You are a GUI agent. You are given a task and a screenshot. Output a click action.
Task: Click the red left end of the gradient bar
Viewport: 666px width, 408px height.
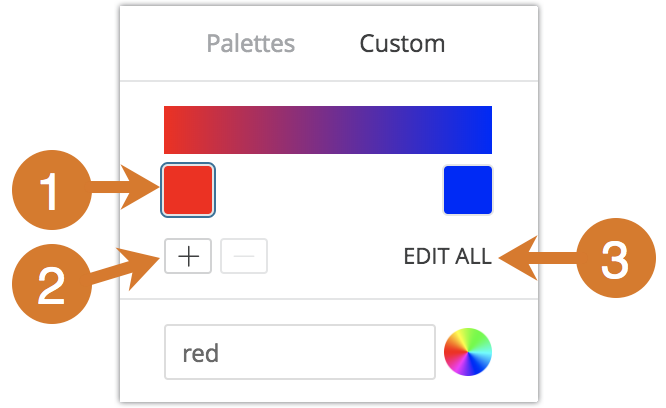[x=178, y=129]
